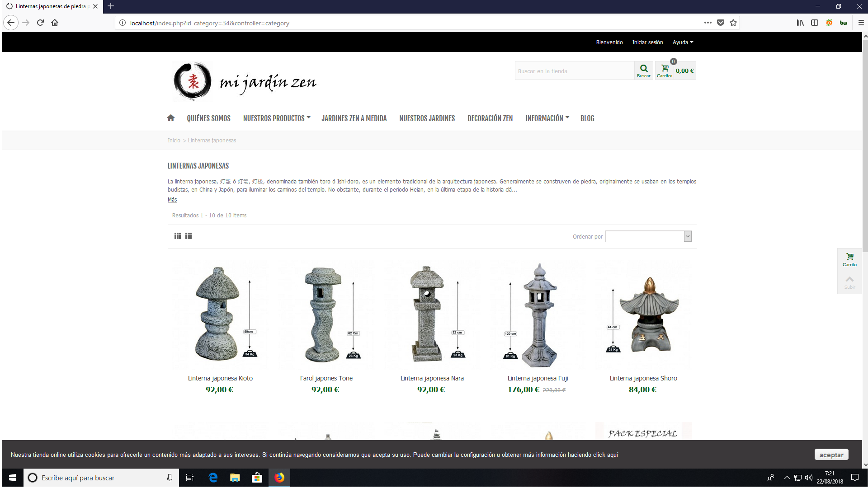Click the store search input field
The width and height of the screenshot is (868, 488).
(574, 71)
